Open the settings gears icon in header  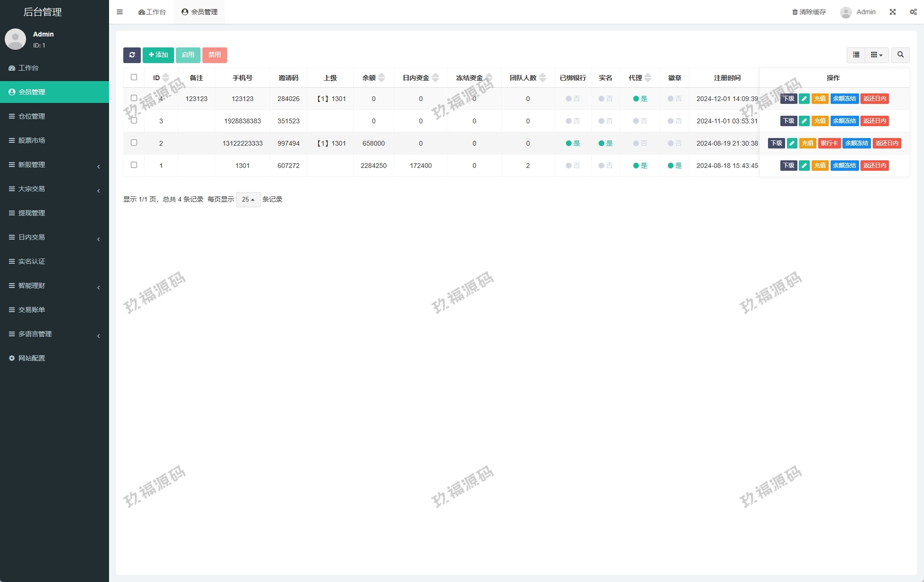click(913, 12)
